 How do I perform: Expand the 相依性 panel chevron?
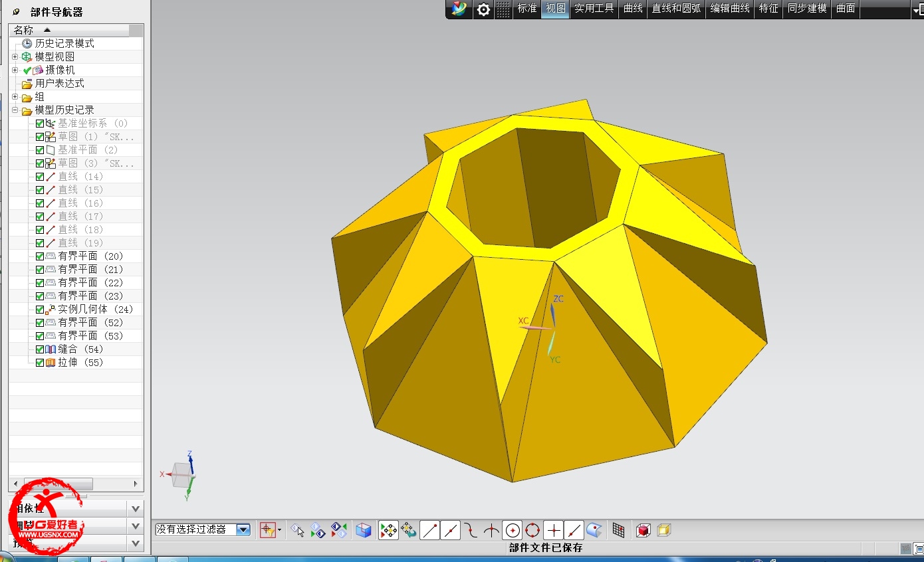(x=136, y=509)
